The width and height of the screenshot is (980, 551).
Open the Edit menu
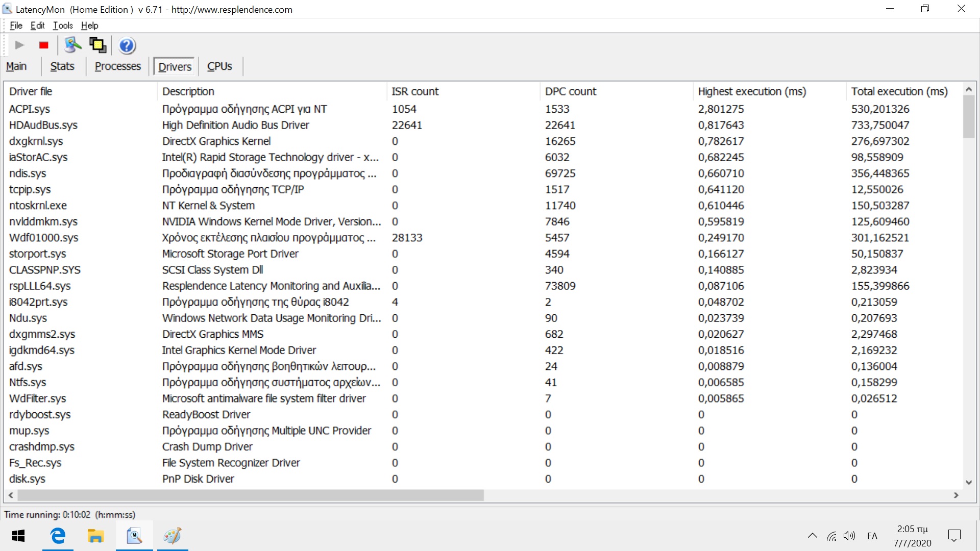(x=37, y=26)
